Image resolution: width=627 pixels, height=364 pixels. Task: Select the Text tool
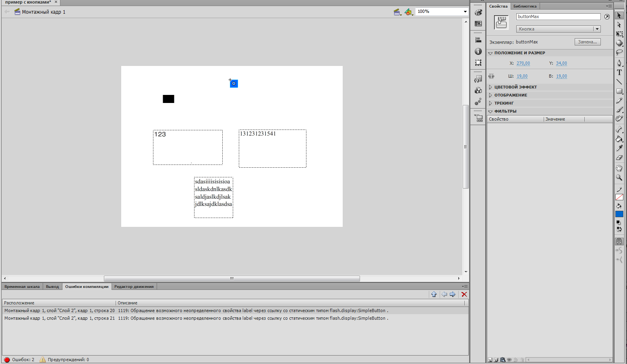[x=619, y=72]
